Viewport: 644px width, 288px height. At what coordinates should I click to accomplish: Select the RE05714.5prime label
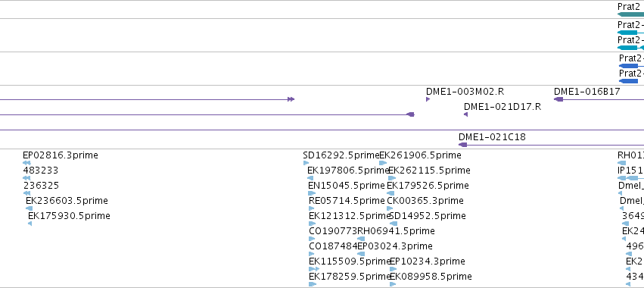(x=347, y=201)
